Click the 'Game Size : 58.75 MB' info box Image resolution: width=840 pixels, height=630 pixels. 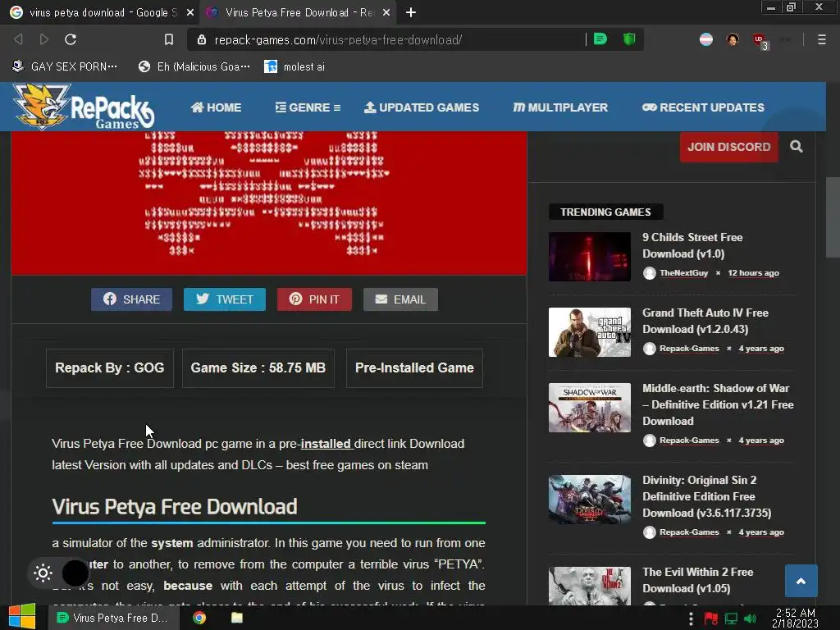point(258,368)
